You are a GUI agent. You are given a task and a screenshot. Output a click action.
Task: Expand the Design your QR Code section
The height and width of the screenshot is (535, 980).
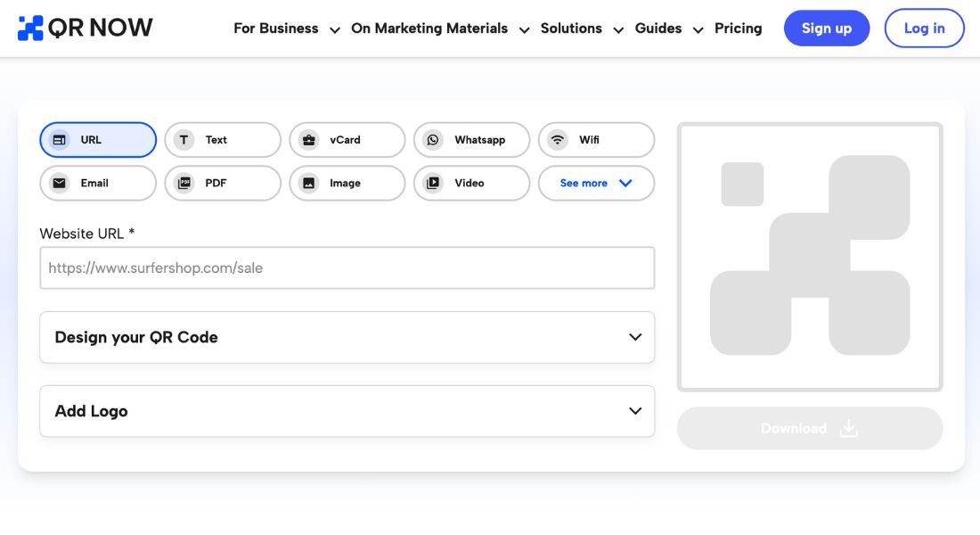(x=347, y=337)
